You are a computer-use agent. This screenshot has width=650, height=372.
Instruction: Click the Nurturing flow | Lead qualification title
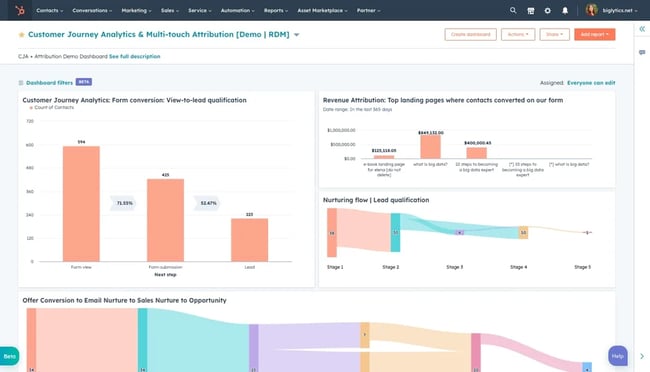376,200
